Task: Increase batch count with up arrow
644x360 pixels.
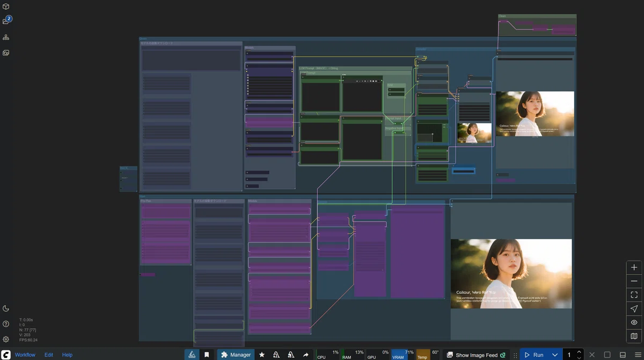Action: pyautogui.click(x=579, y=352)
